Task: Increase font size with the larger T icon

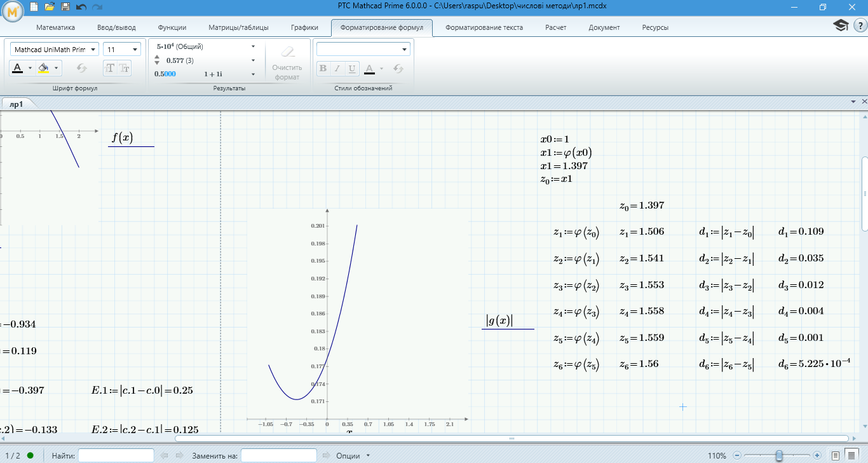Action: [x=110, y=68]
